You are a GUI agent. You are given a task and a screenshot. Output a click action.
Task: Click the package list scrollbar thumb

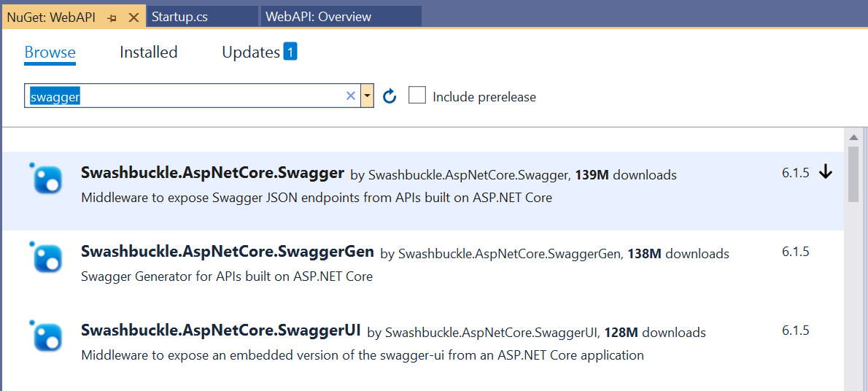pos(853,174)
